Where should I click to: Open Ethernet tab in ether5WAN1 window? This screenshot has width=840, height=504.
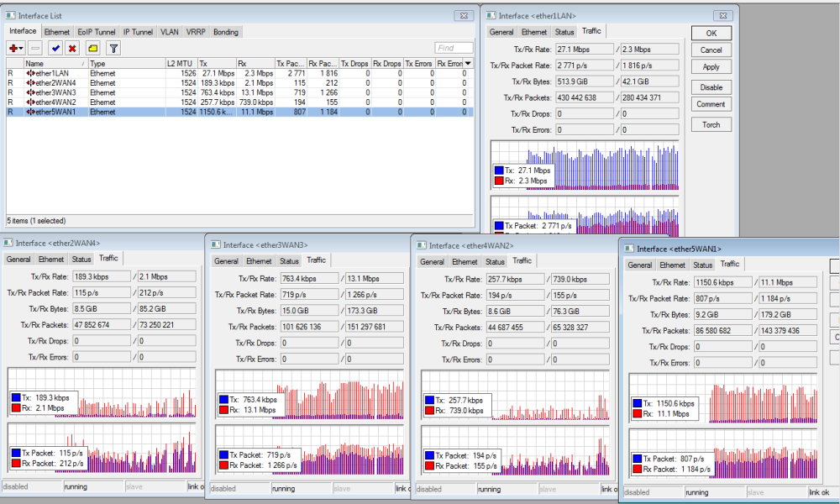tap(672, 265)
